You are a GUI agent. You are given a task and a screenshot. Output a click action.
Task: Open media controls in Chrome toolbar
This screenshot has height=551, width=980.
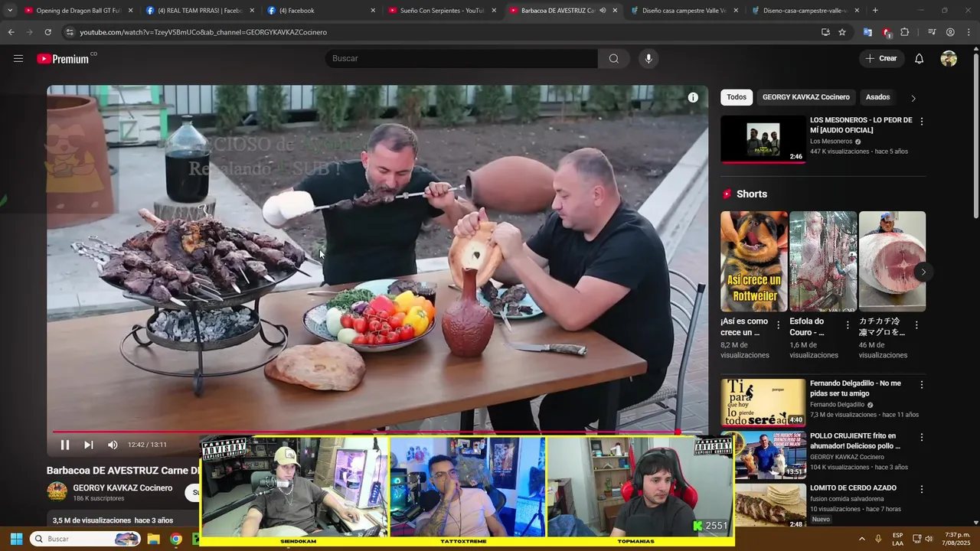point(932,32)
